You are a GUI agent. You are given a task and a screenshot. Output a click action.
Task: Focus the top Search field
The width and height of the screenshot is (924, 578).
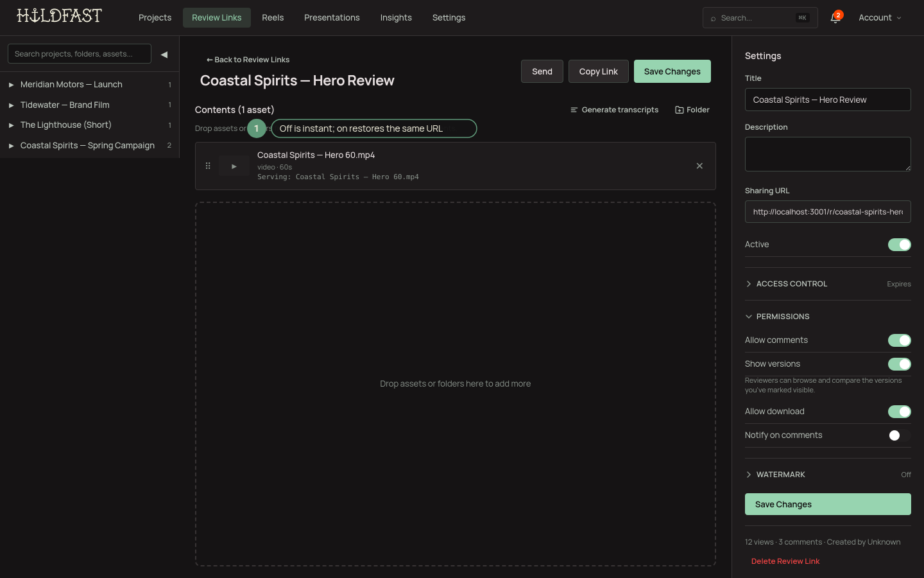coord(760,18)
